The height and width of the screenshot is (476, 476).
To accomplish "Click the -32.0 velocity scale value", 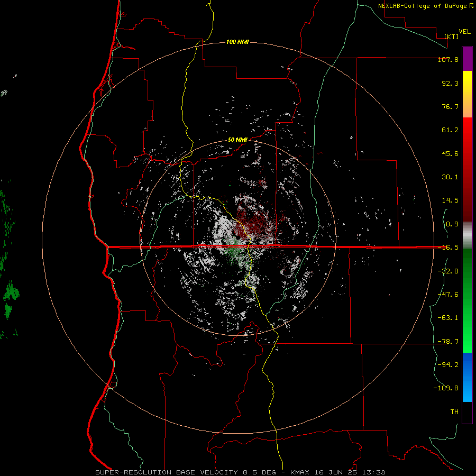I will click(x=448, y=271).
